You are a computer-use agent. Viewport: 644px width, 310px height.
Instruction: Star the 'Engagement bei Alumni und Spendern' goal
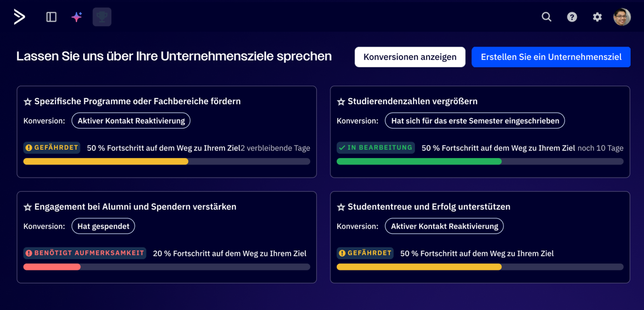[28, 207]
